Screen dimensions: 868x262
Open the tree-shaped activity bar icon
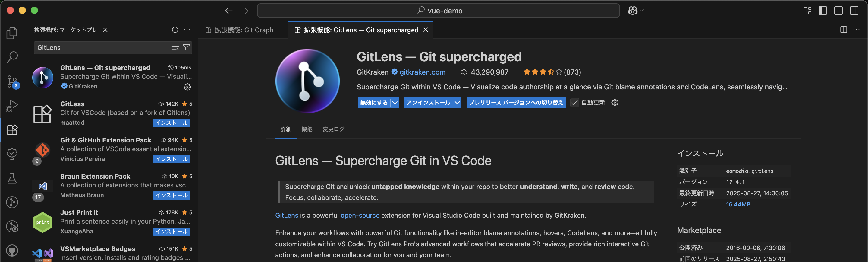pos(12,154)
